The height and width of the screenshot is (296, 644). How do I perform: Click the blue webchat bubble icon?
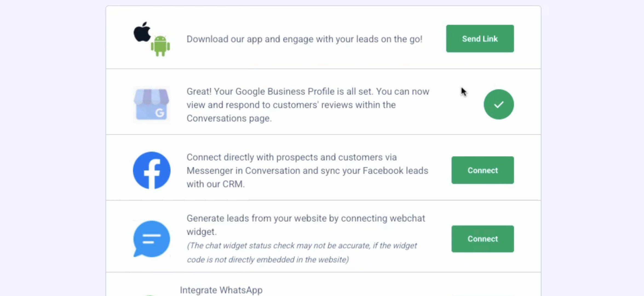click(152, 239)
